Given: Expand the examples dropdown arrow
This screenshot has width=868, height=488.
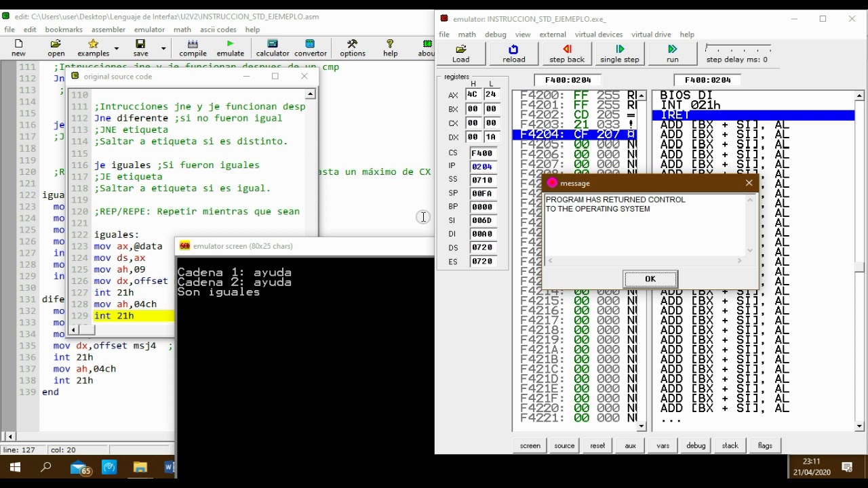Looking at the screenshot, I should [x=116, y=48].
